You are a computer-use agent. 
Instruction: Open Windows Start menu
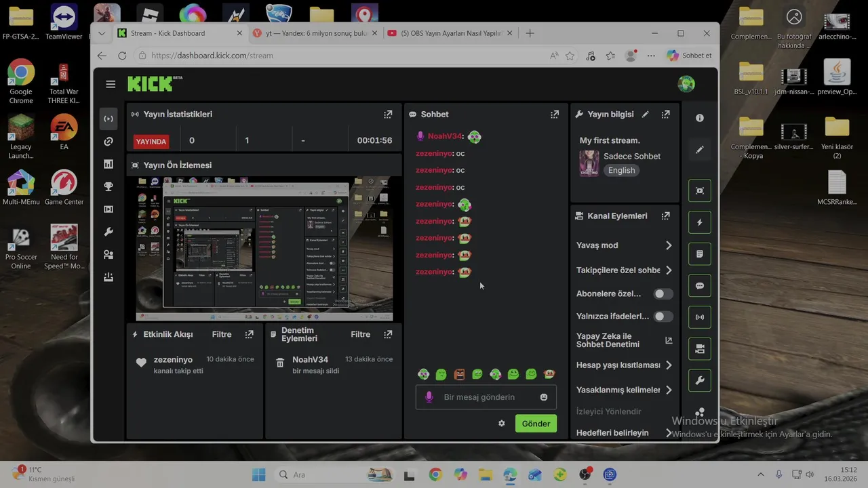(x=259, y=474)
